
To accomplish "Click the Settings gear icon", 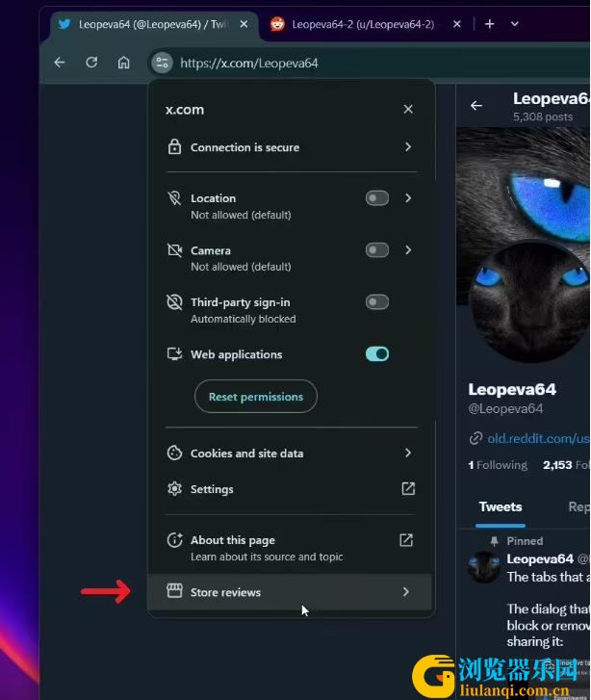I will coord(174,489).
